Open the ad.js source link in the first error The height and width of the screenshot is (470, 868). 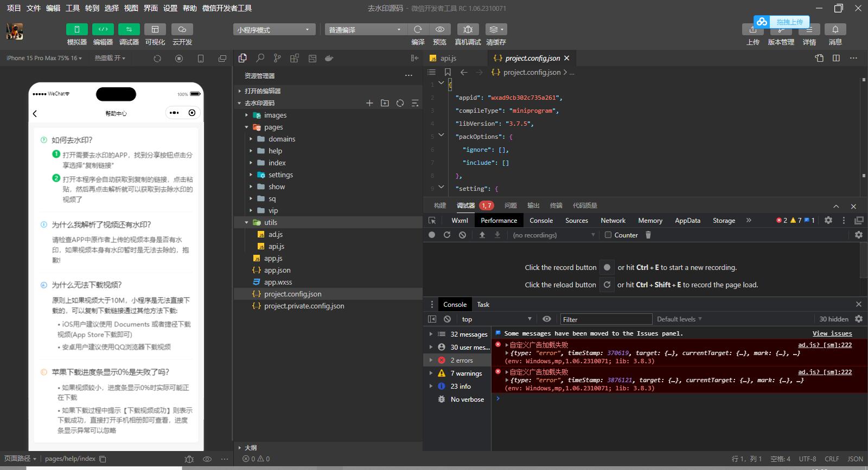click(x=825, y=345)
